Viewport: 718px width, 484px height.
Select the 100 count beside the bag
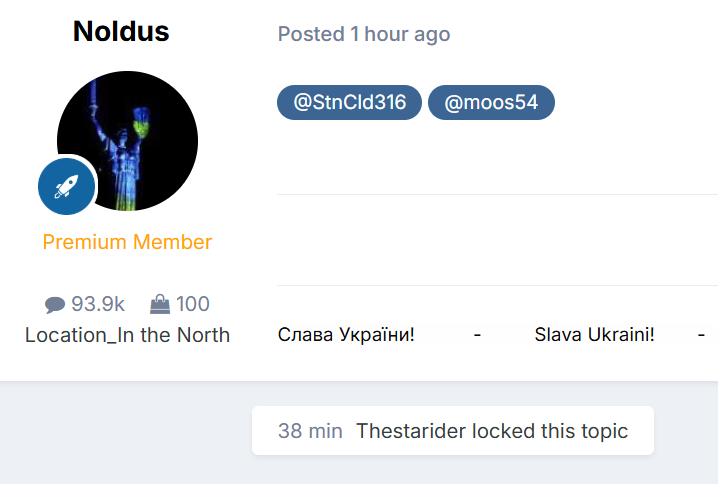click(193, 305)
